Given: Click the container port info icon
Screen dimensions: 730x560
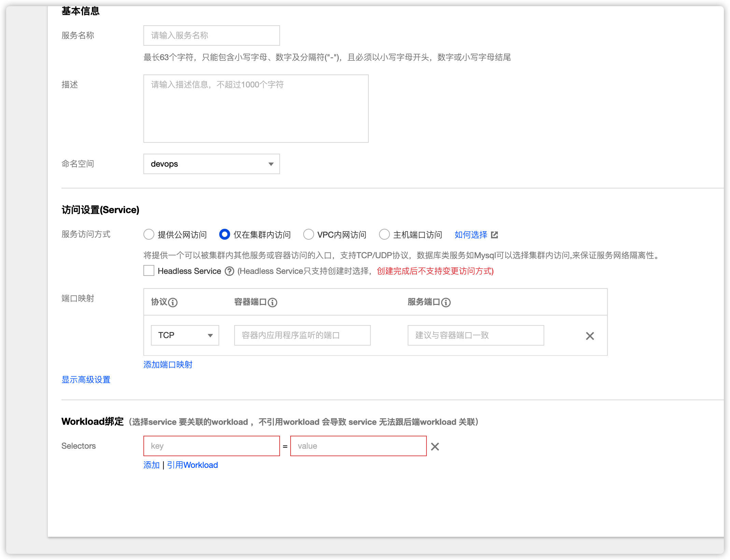Looking at the screenshot, I should point(272,303).
